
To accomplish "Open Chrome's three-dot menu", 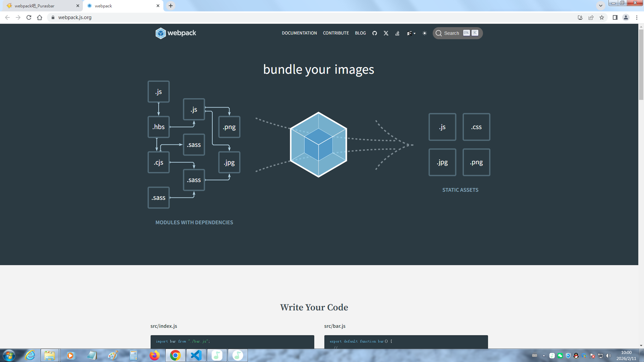I will tap(637, 17).
